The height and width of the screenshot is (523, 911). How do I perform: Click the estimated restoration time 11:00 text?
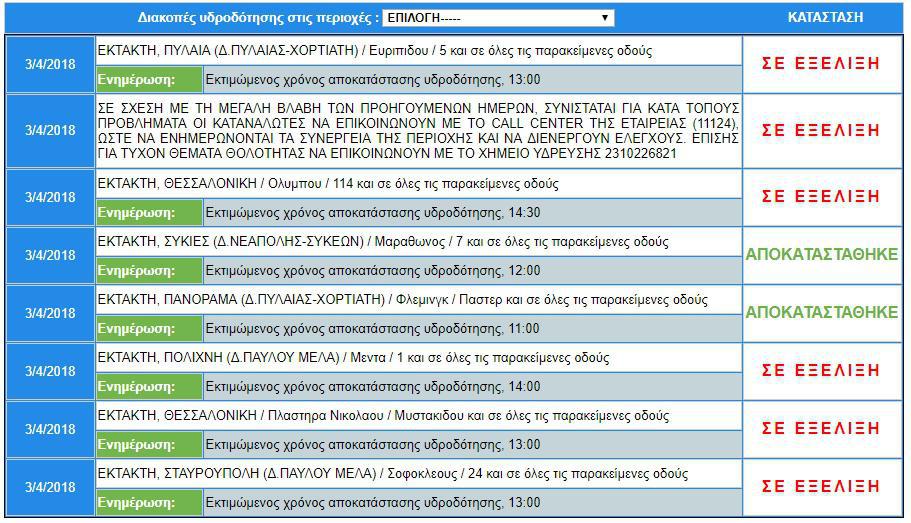[373, 328]
